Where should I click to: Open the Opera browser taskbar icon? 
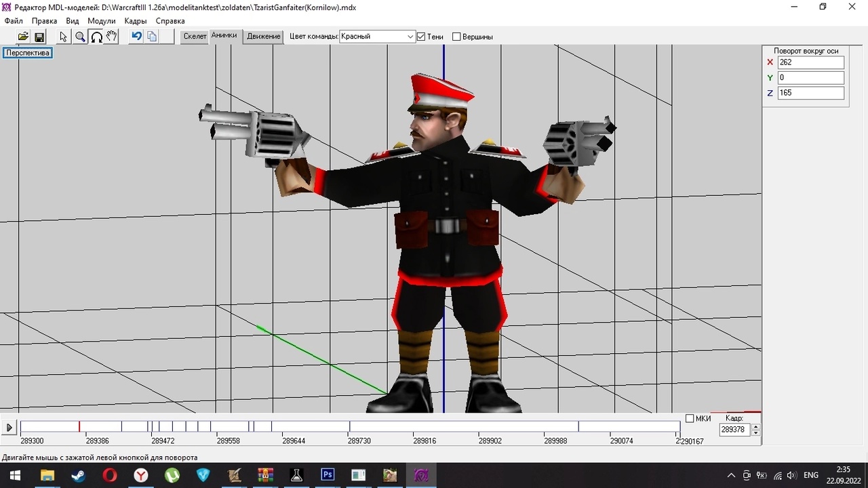109,475
